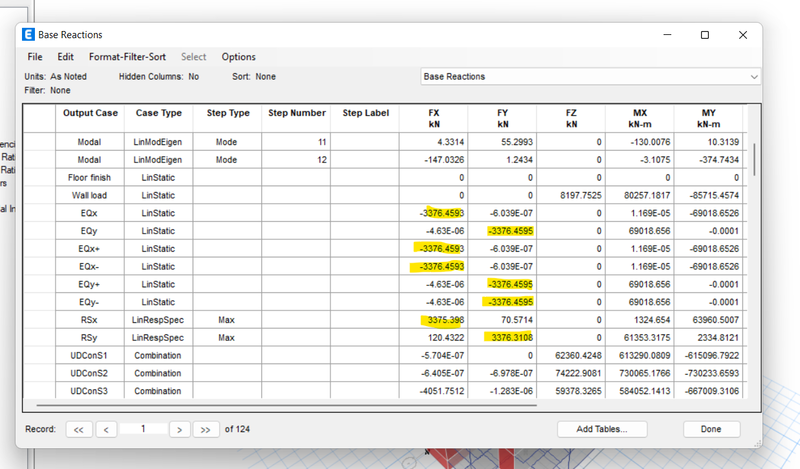Open the Edit menu
The width and height of the screenshot is (800, 469).
tap(65, 57)
